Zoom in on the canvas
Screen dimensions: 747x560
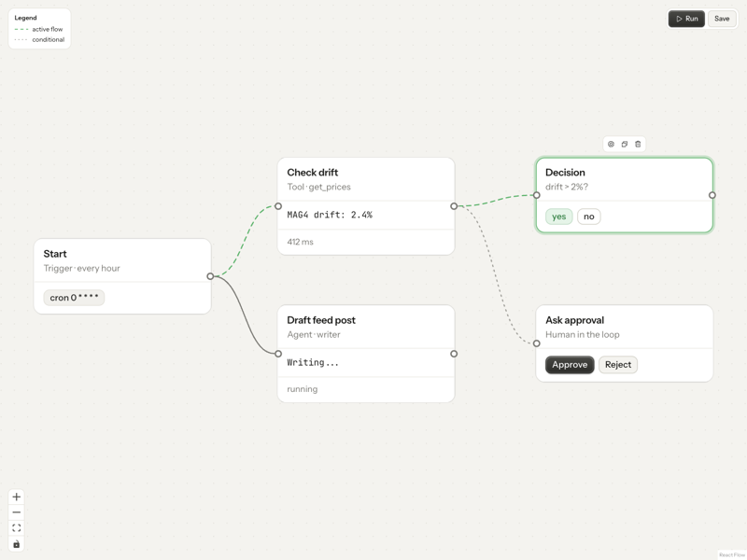coord(16,497)
